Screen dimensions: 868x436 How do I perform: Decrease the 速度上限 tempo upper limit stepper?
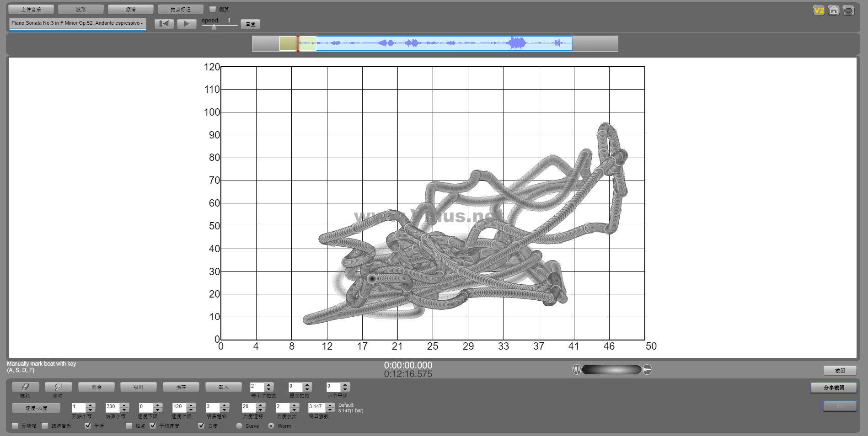191,409
